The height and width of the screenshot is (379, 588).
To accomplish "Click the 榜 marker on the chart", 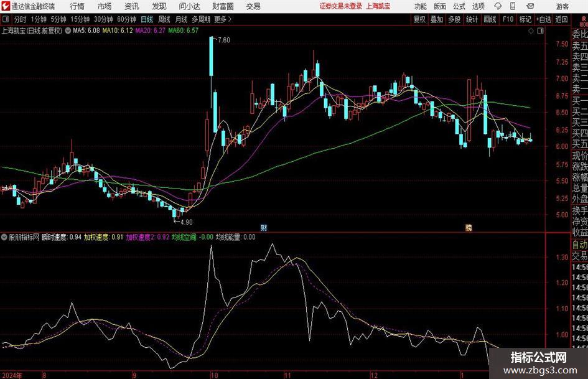I will coord(469,228).
